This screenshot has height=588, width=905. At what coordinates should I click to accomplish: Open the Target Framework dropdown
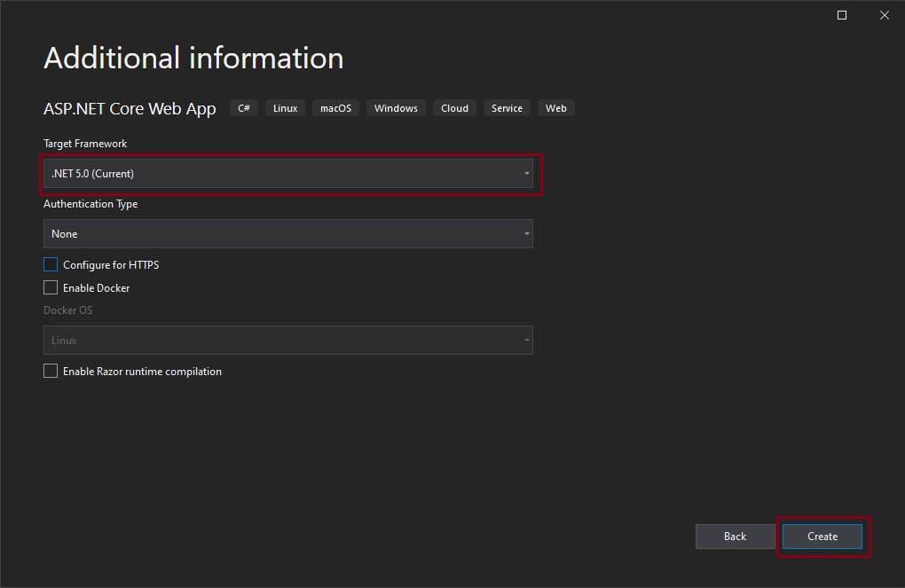pyautogui.click(x=288, y=174)
